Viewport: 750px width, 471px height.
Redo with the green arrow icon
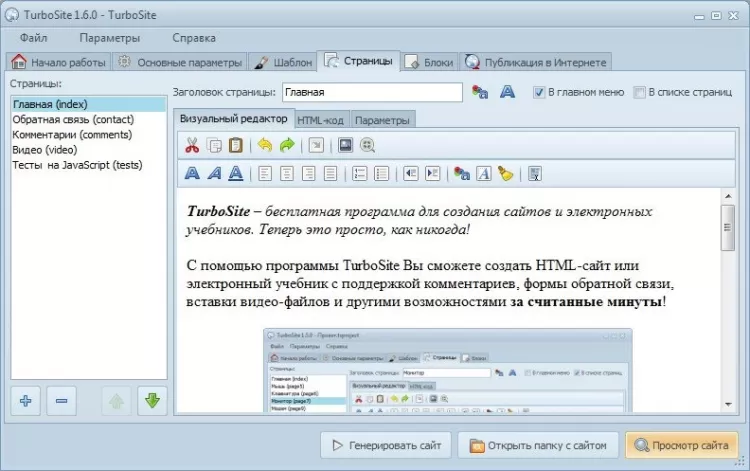tap(287, 145)
